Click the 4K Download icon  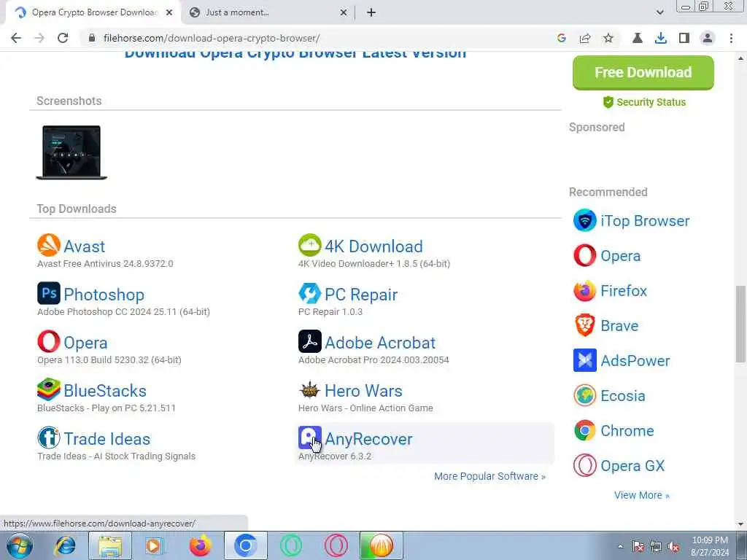[x=309, y=245]
